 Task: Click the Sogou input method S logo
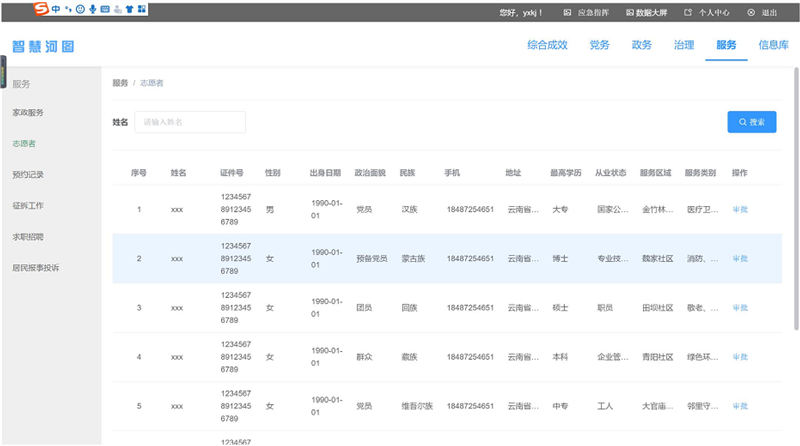pyautogui.click(x=41, y=8)
